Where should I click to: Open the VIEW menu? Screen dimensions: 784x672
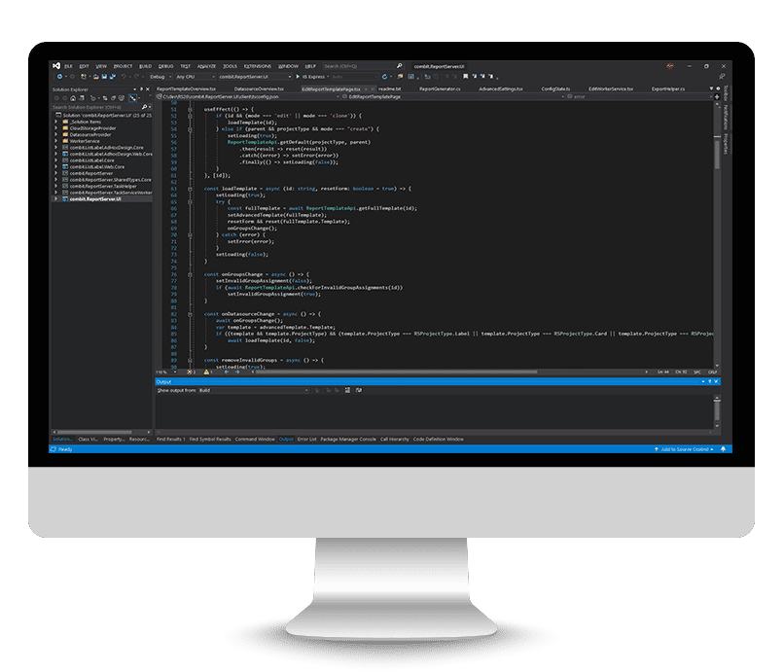[101, 66]
